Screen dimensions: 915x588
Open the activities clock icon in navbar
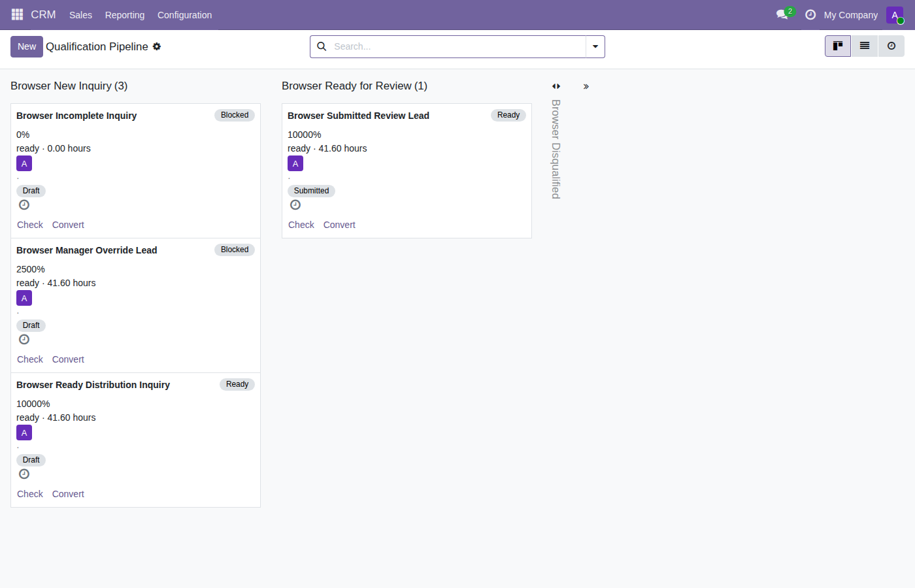[810, 14]
